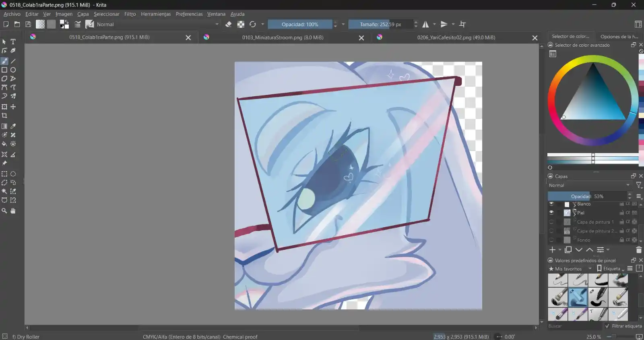The width and height of the screenshot is (644, 340).
Task: Select the Calligraphy tool
Action: pos(13,51)
